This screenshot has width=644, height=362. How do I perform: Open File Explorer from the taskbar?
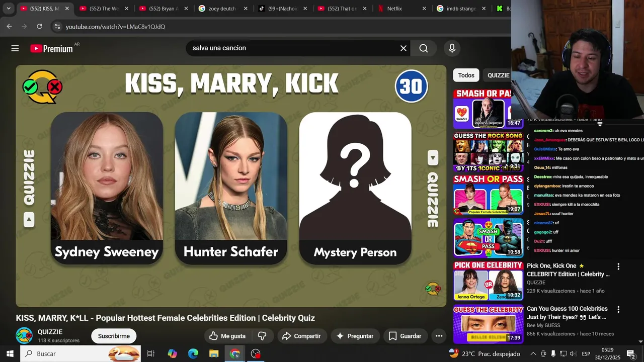214,353
